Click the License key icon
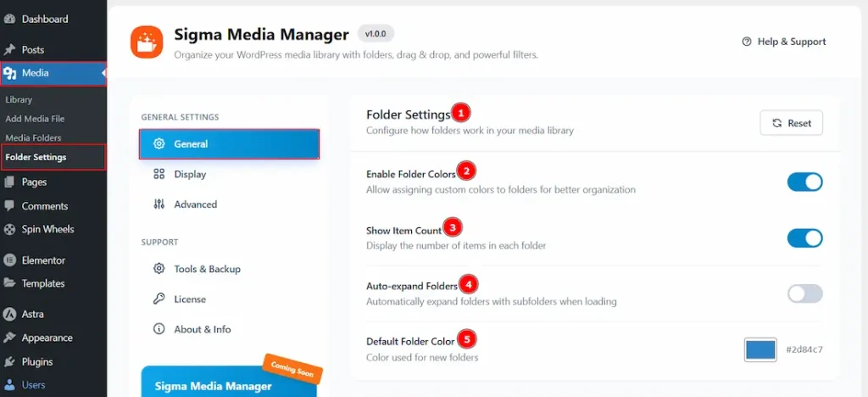 point(159,299)
